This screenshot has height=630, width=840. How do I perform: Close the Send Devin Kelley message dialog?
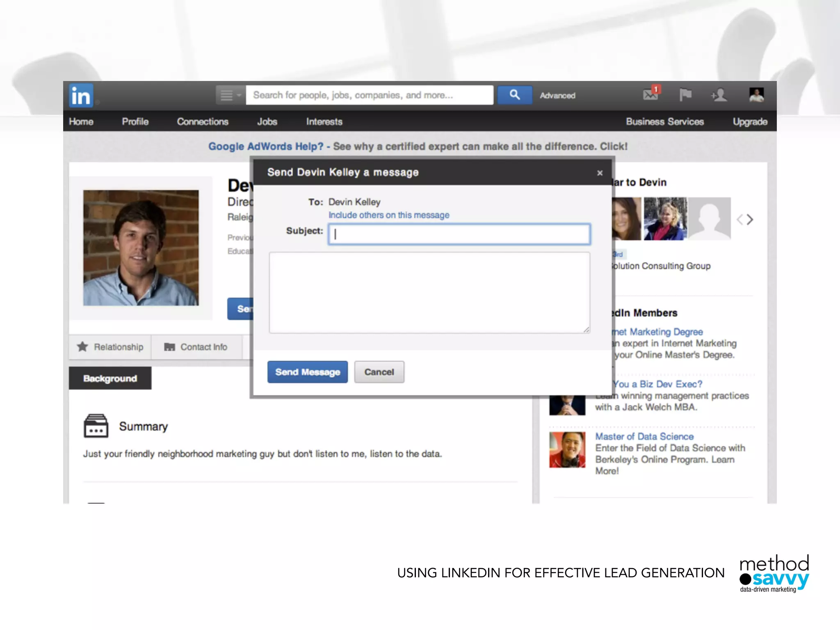(600, 173)
